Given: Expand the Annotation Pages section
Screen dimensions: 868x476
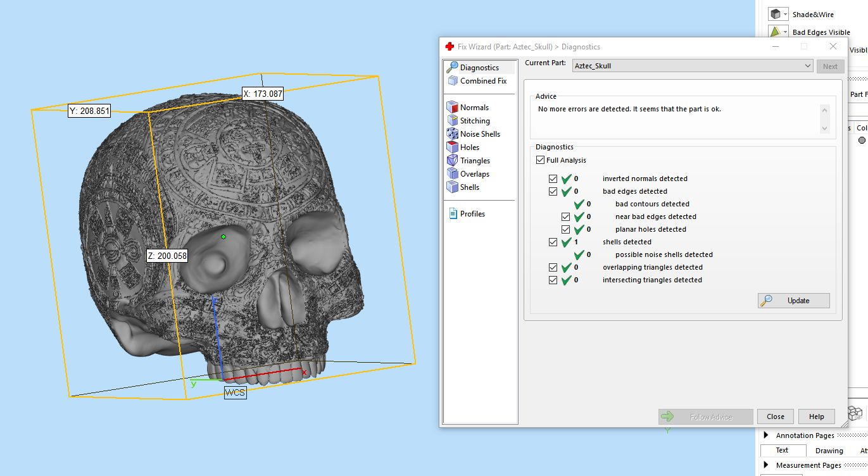Looking at the screenshot, I should (x=765, y=435).
